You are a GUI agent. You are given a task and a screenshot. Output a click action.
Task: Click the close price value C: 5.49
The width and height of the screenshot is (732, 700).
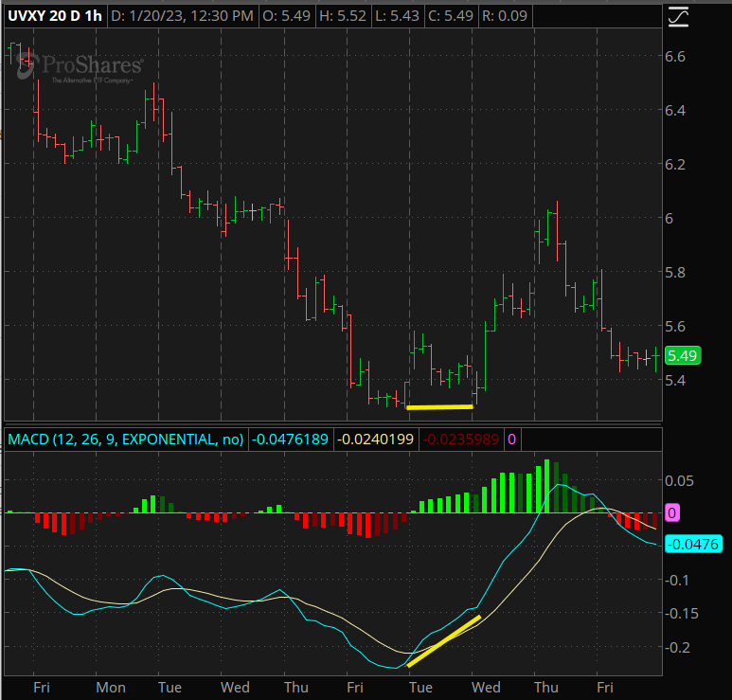click(451, 16)
